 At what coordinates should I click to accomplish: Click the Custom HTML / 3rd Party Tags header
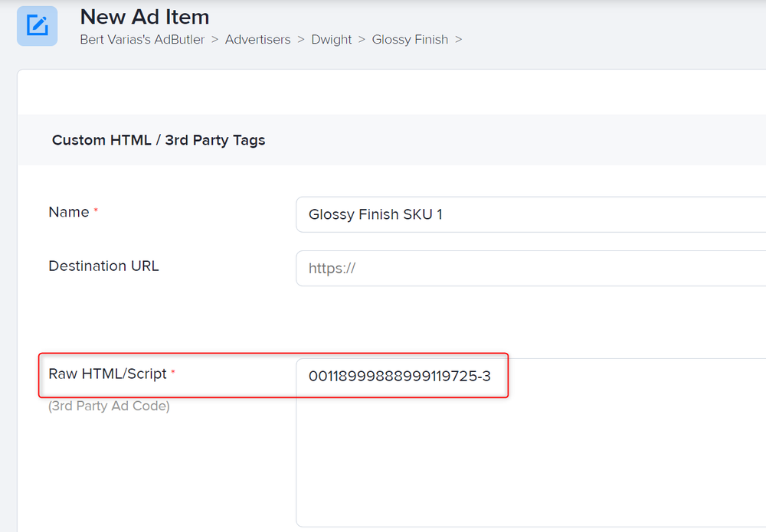click(159, 140)
